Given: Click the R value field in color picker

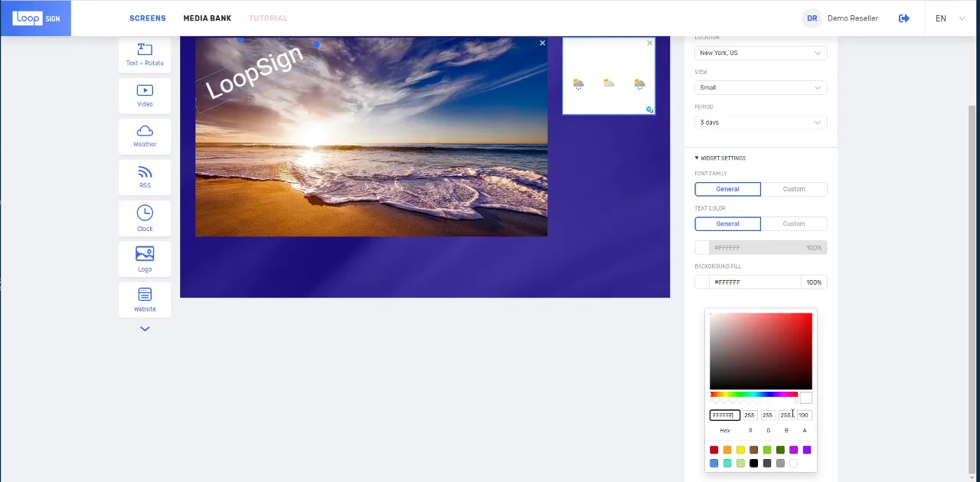Looking at the screenshot, I should (750, 415).
